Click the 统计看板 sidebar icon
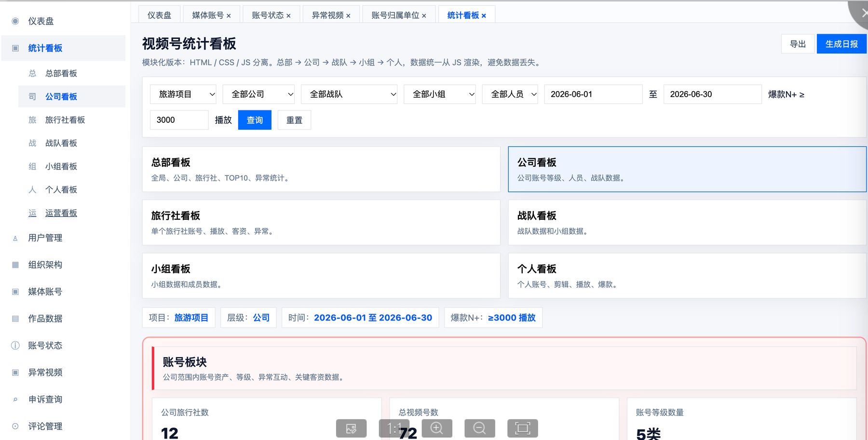The height and width of the screenshot is (440, 868). tap(15, 48)
